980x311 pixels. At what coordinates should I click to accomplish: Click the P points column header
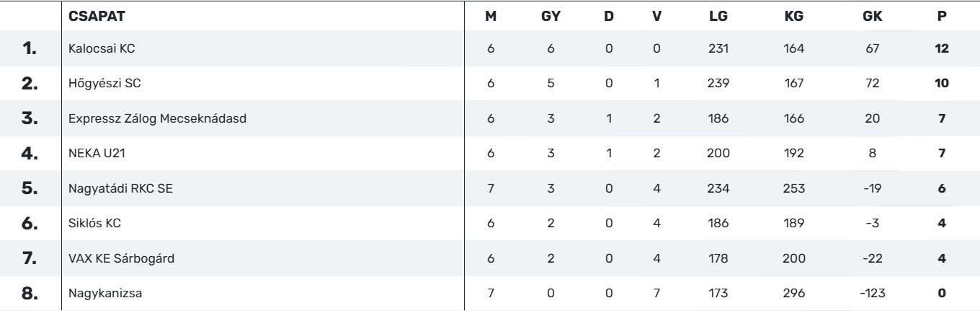(x=942, y=15)
